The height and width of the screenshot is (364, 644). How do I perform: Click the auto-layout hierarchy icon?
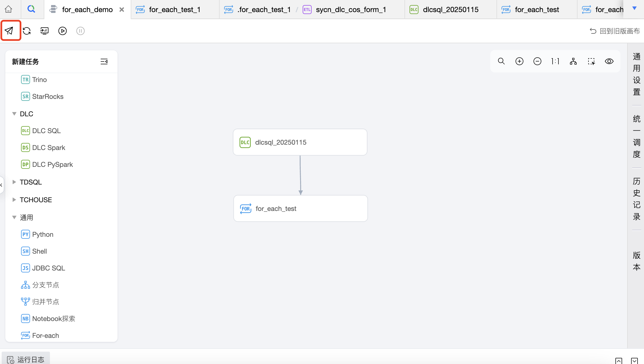click(573, 61)
